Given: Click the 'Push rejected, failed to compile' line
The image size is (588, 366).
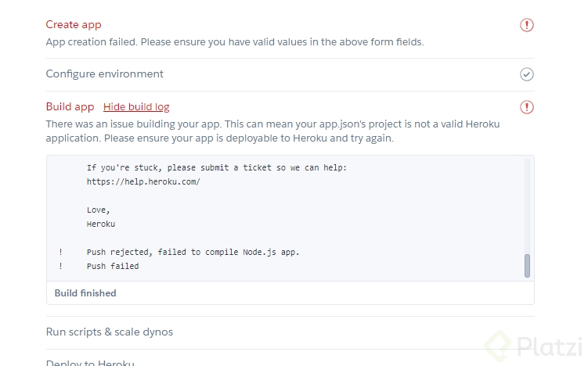Looking at the screenshot, I should click(x=193, y=252).
